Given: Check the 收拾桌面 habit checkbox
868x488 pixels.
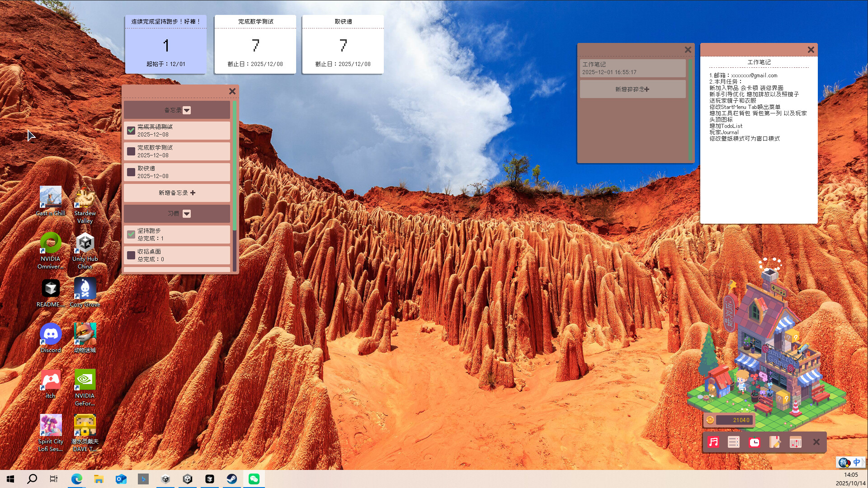Looking at the screenshot, I should click(131, 255).
